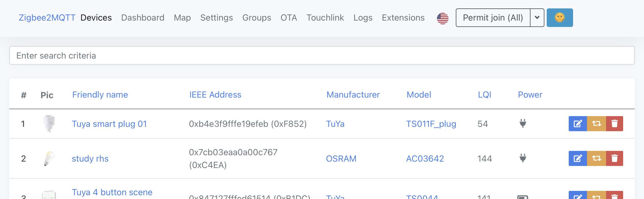Click LQI value 144
Screen dimensions: 644x199
point(484,159)
